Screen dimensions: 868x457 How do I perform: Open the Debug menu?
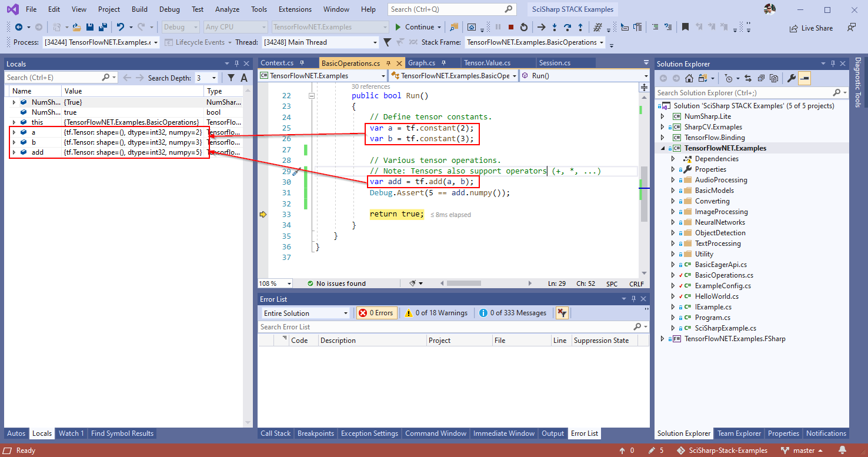169,9
